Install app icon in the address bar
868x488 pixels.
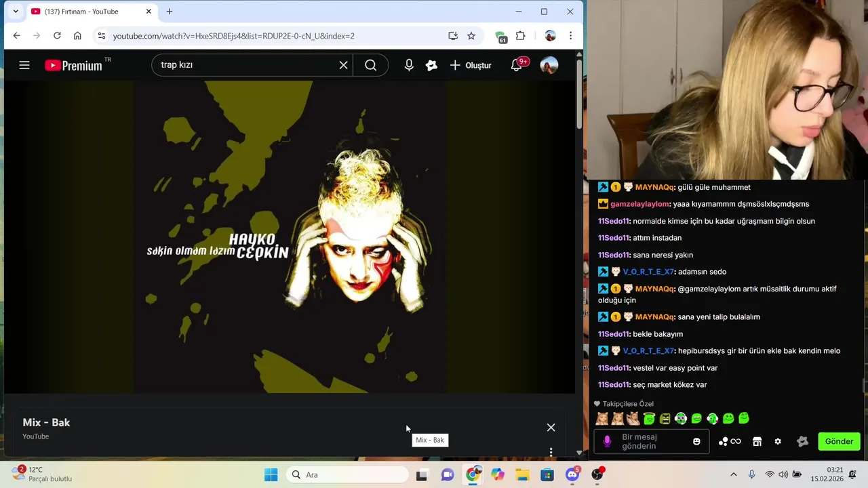(x=453, y=36)
